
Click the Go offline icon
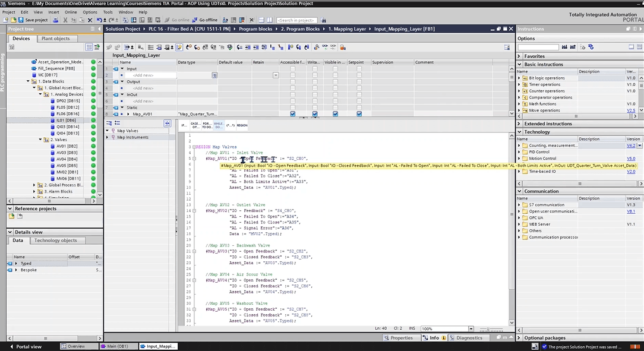[x=195, y=20]
